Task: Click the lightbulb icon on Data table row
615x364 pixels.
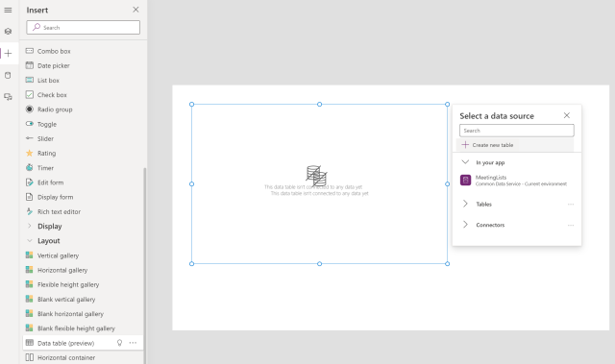Action: 119,343
